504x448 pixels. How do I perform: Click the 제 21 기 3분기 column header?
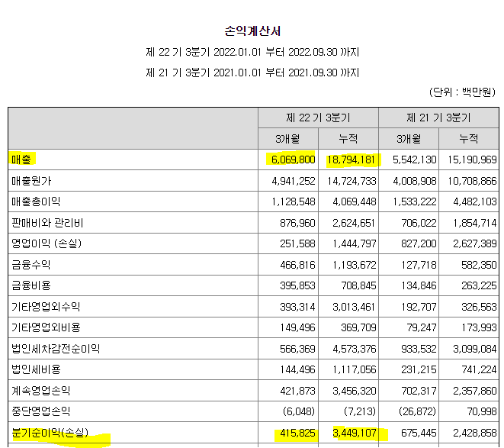click(x=438, y=118)
